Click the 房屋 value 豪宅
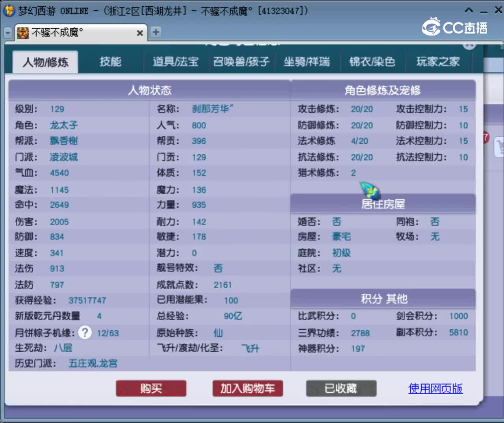 (x=341, y=237)
